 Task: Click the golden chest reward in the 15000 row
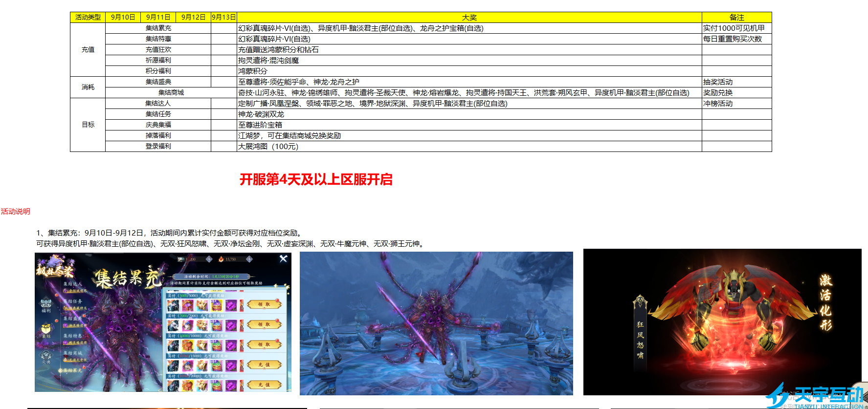tap(202, 366)
